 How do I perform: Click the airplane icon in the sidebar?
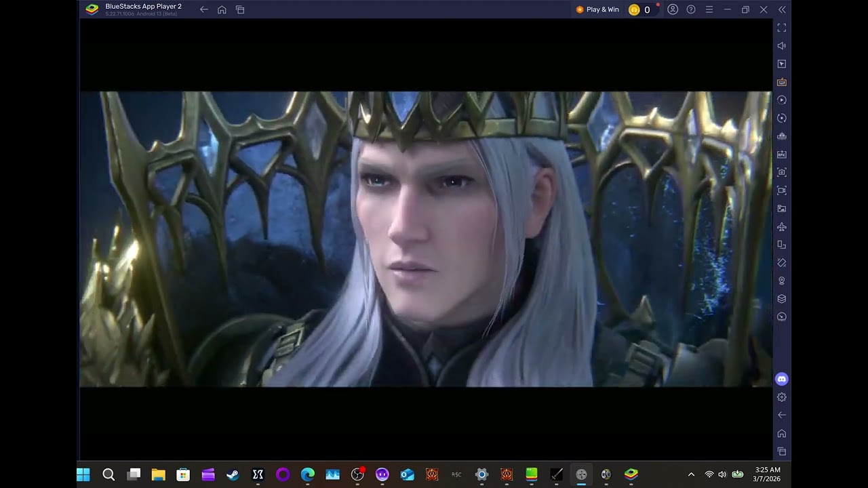(782, 226)
